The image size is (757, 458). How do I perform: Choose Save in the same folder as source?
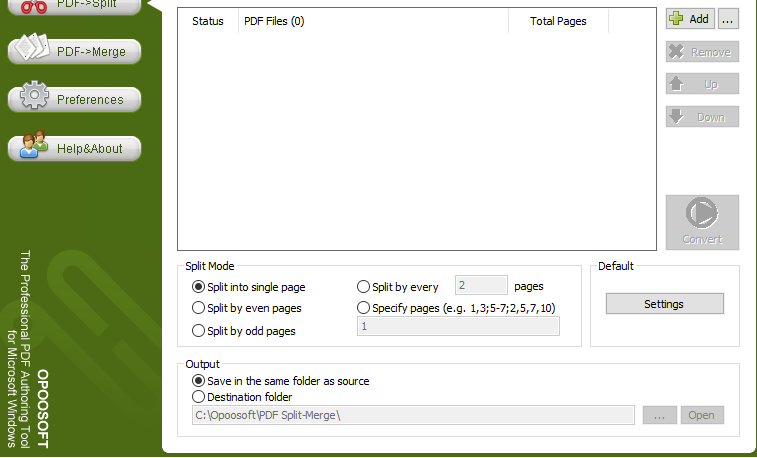click(280, 381)
